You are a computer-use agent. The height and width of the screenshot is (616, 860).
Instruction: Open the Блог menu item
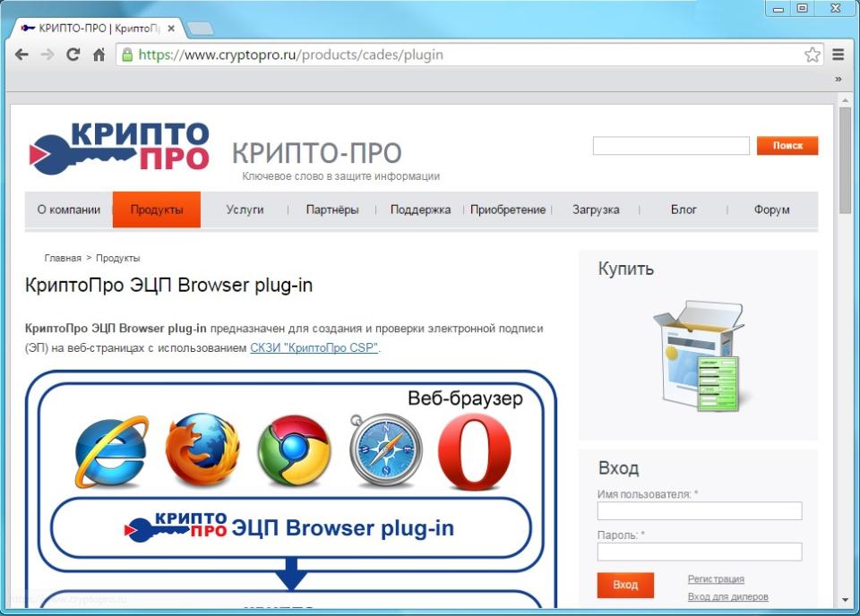coord(684,210)
